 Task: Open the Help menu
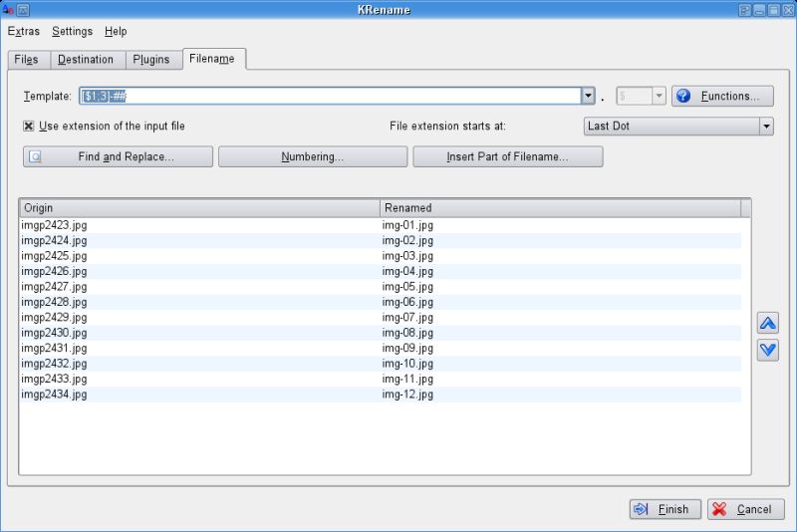point(116,31)
